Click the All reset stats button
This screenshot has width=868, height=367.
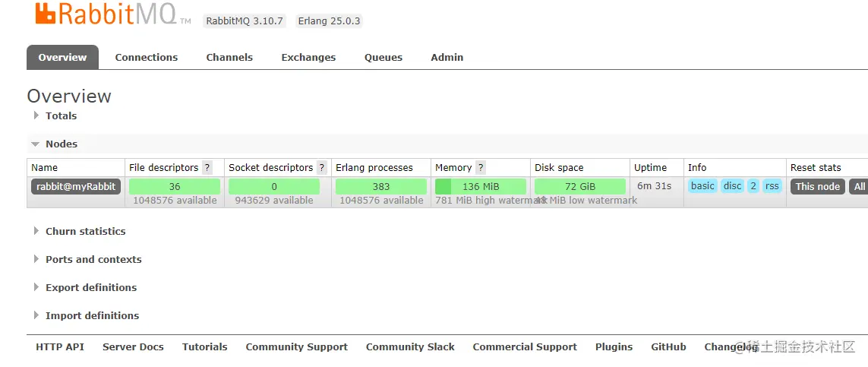pos(859,187)
